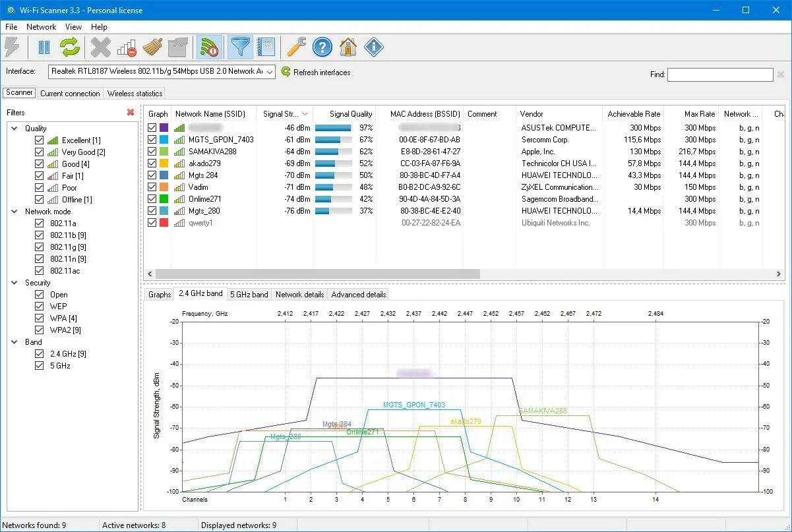Open the File menu
The image size is (792, 532).
[11, 27]
